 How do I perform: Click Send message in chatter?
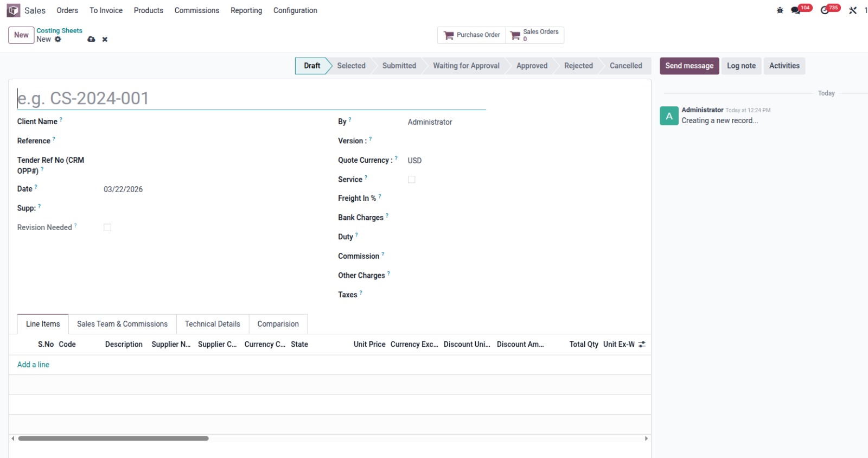click(690, 66)
